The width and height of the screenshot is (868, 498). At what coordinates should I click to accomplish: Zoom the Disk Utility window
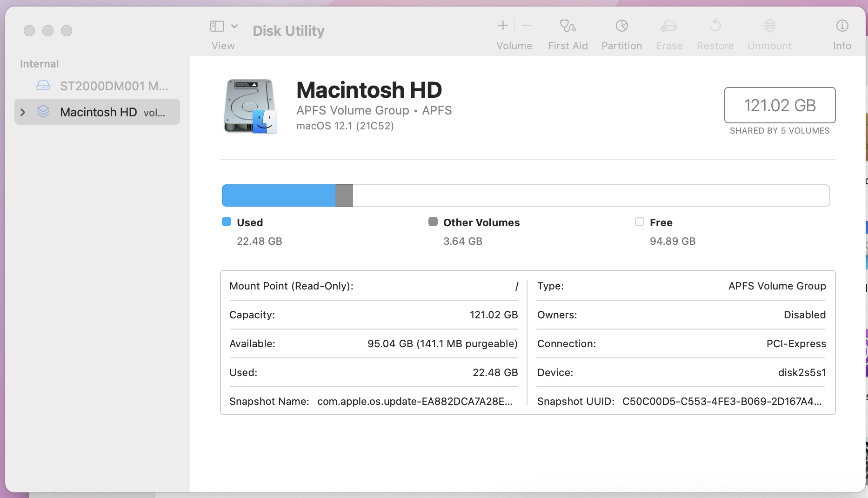coord(67,31)
